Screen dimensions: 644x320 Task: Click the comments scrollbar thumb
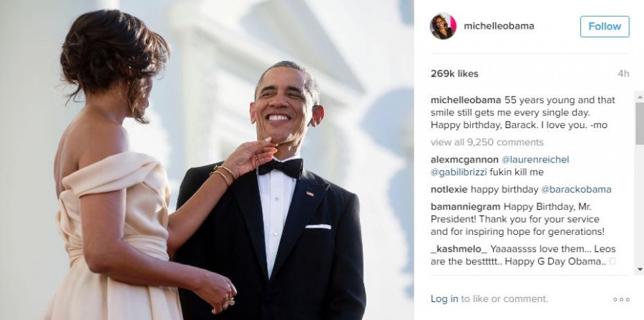640,123
